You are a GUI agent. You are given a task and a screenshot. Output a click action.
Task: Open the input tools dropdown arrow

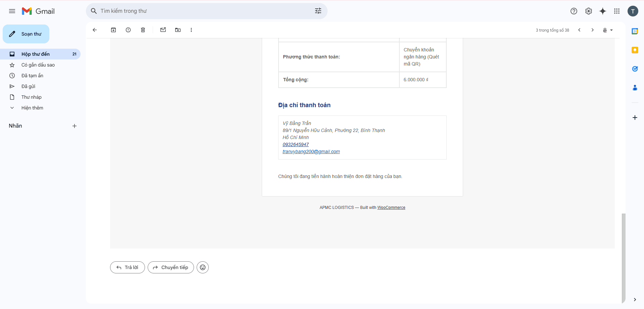click(x=611, y=30)
